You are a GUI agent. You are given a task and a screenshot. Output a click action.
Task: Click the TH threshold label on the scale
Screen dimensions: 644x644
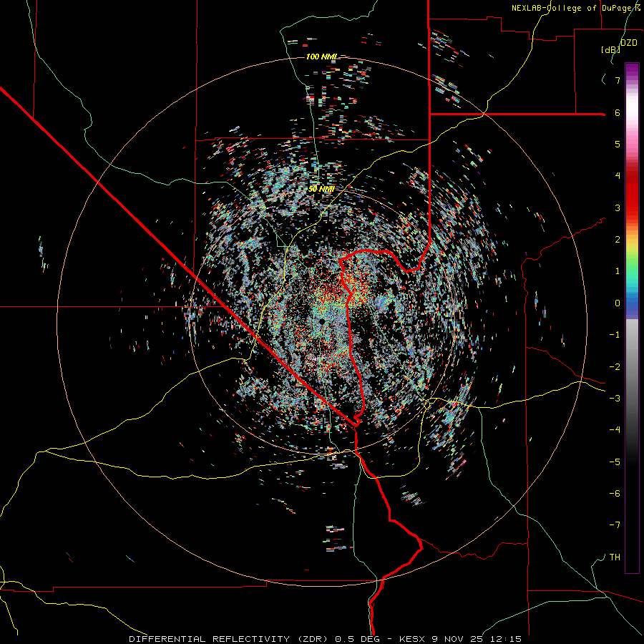coord(615,557)
